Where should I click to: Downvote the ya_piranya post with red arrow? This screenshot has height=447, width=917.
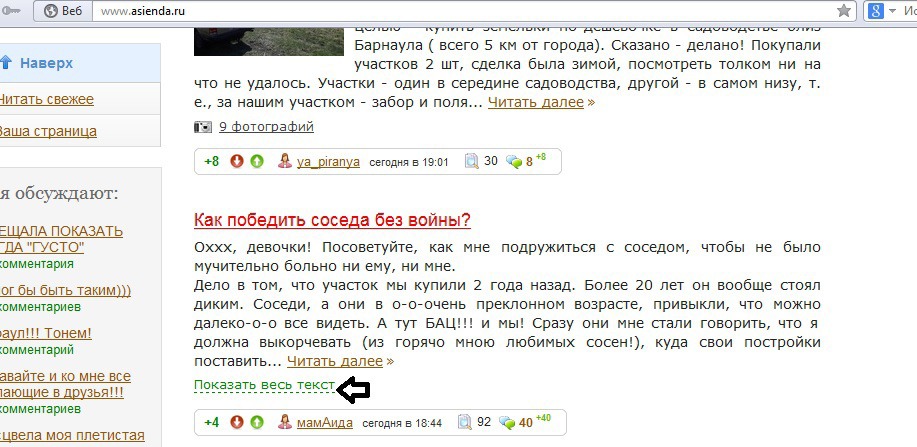pos(236,161)
